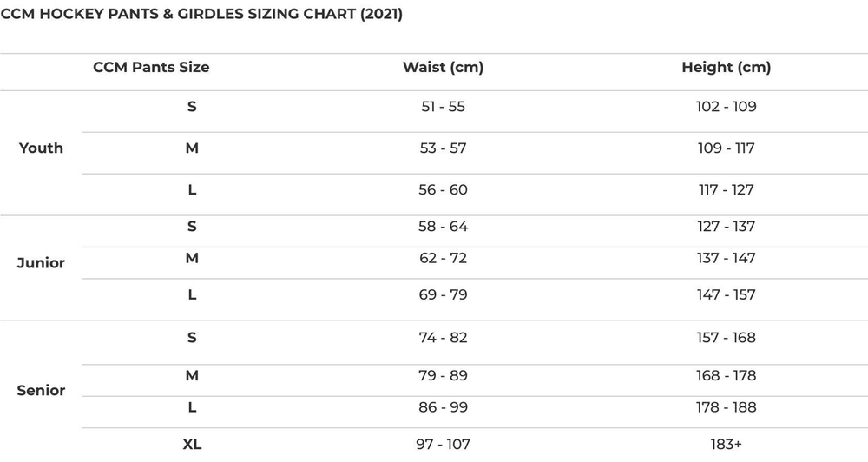Viewport: 868px width, 462px height.
Task: Click height value 102 - 109
Action: [x=726, y=107]
